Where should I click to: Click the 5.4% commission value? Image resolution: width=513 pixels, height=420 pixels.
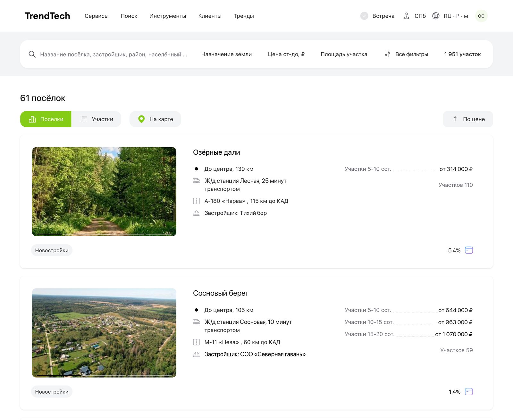454,251
